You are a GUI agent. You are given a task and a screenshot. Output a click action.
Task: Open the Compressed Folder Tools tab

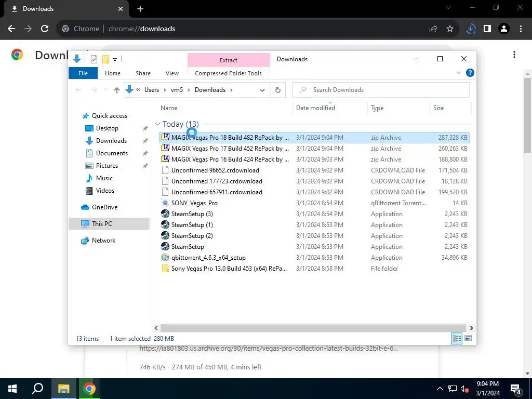229,73
